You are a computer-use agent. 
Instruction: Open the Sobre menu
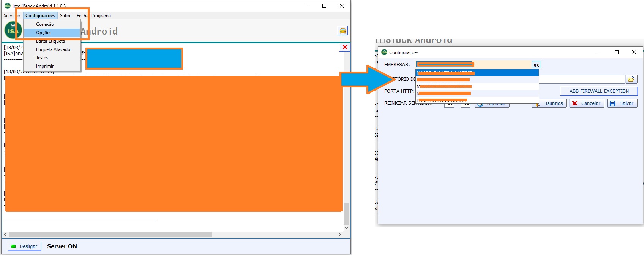point(66,16)
